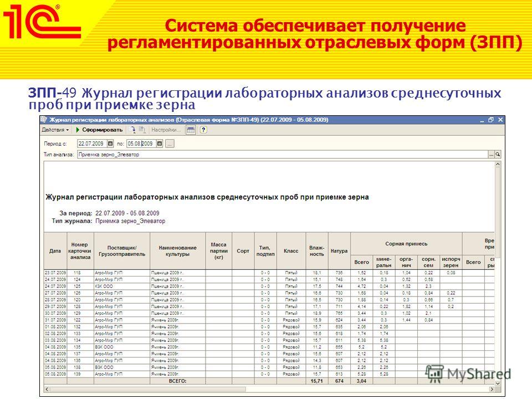Screen dimensions: 532x399
Task: Click date cell 30.07.2009
Action: point(55,314)
